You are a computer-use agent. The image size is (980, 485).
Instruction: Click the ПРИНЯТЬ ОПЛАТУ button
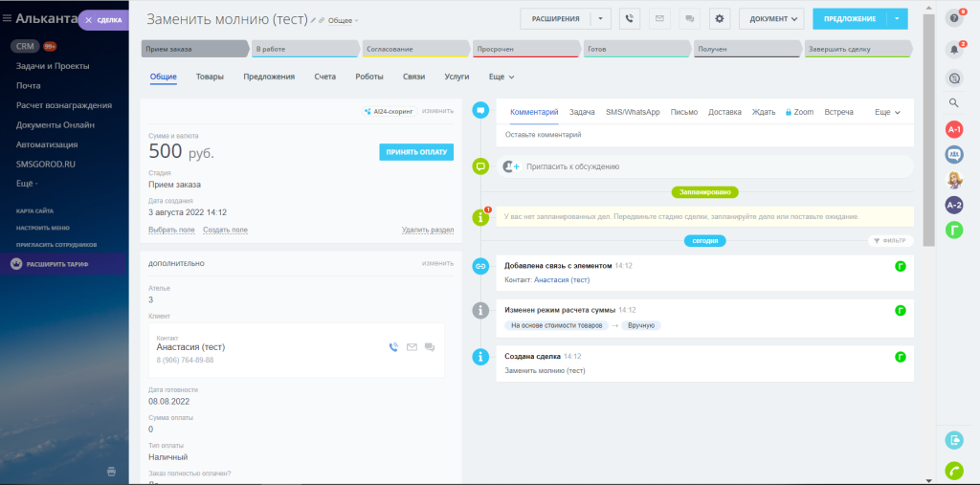pos(416,152)
